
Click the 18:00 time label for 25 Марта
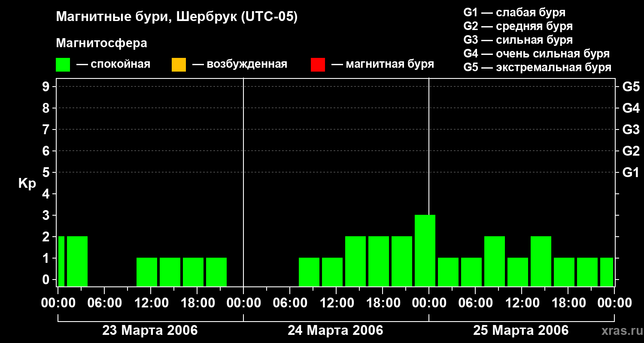click(568, 303)
